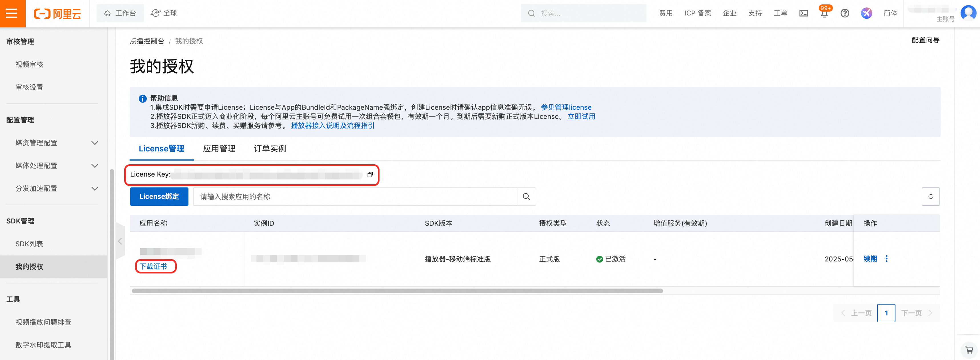
Task: Click 点播控制台 breadcrumb
Action: point(147,41)
